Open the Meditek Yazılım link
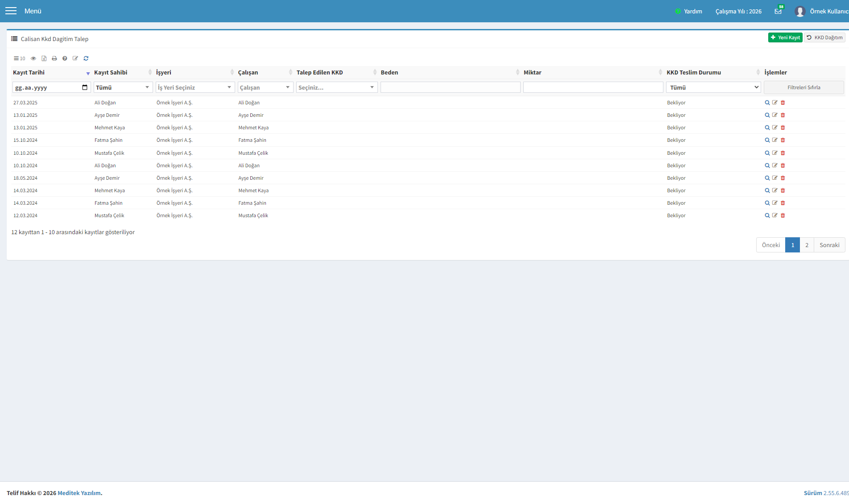Image resolution: width=849 pixels, height=504 pixels. pyautogui.click(x=79, y=493)
